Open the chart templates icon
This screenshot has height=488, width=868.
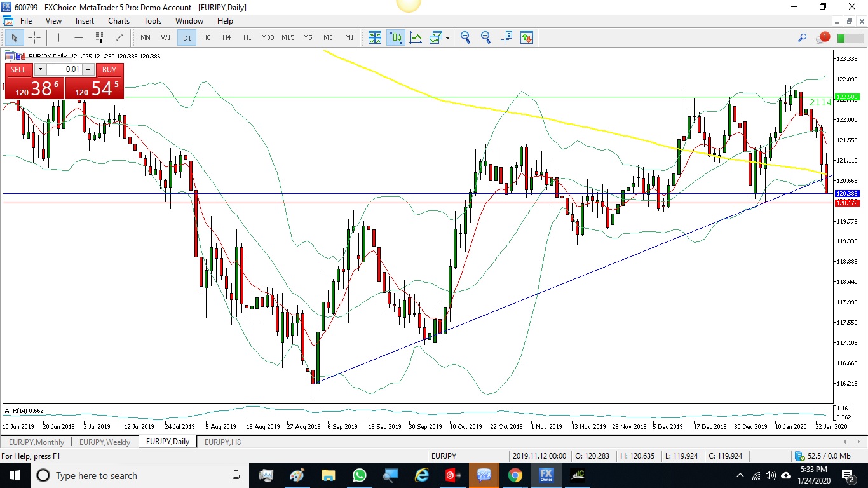(435, 37)
